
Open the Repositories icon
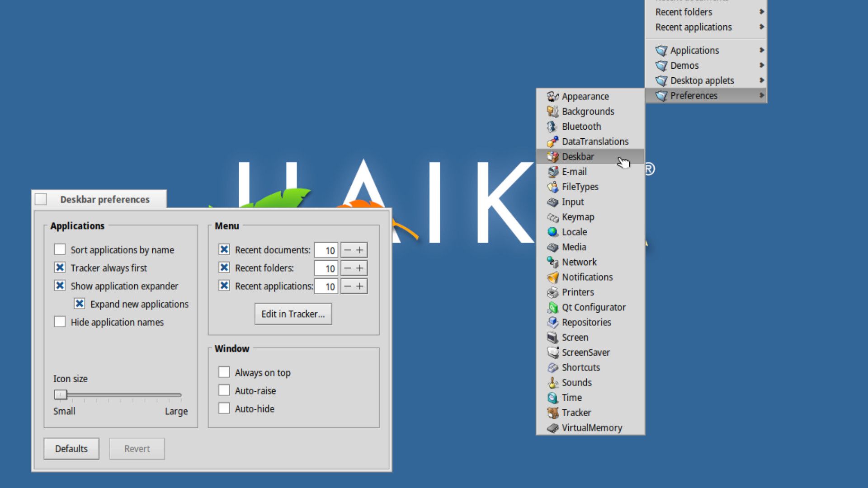[552, 322]
